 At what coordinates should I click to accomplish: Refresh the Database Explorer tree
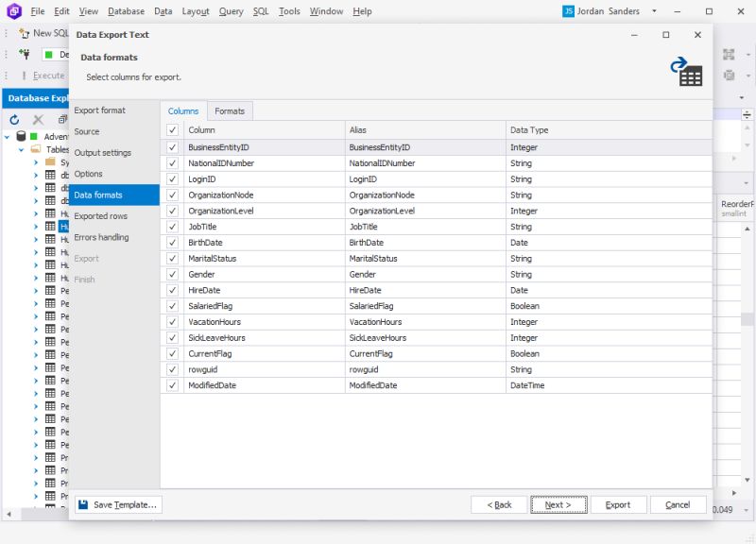click(13, 119)
